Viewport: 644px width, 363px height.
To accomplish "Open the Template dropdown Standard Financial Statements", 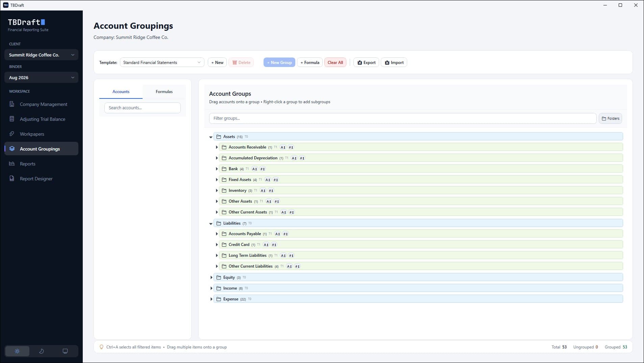I will tap(162, 62).
